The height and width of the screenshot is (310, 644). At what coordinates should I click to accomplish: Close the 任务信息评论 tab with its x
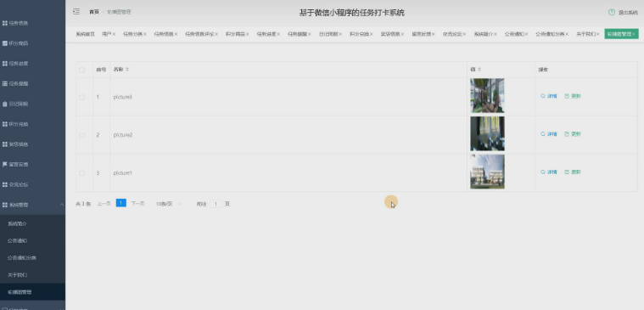216,34
